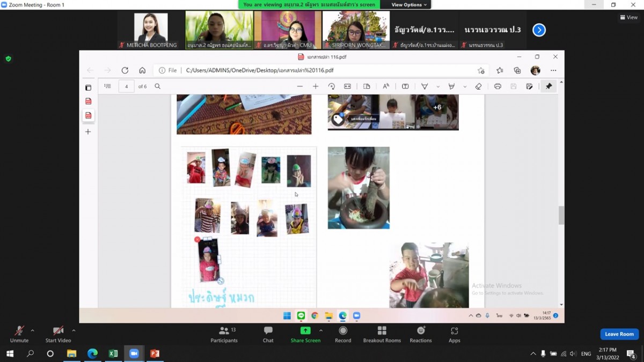Expand video options arrow beside Start Video
The image size is (644, 362).
[74, 330]
